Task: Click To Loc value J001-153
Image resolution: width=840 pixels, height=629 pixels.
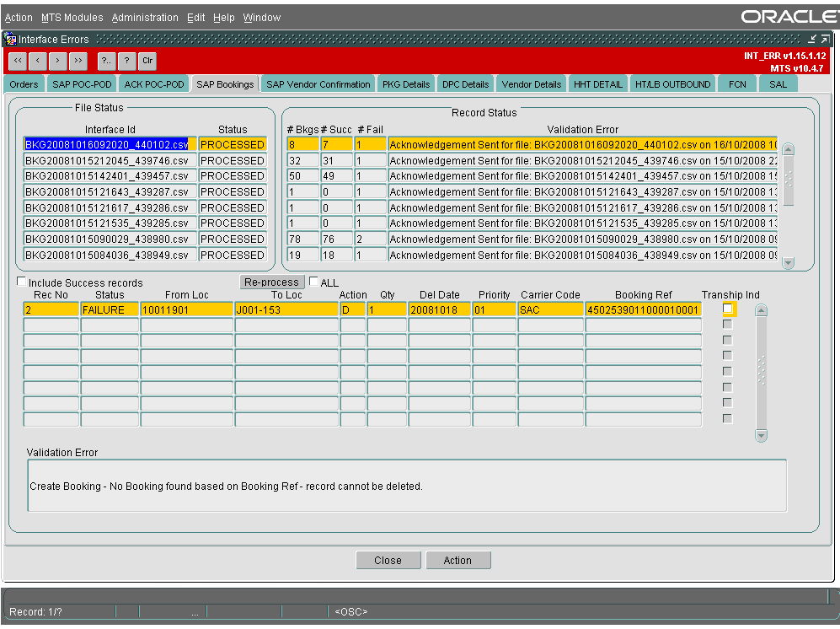Action: [286, 310]
